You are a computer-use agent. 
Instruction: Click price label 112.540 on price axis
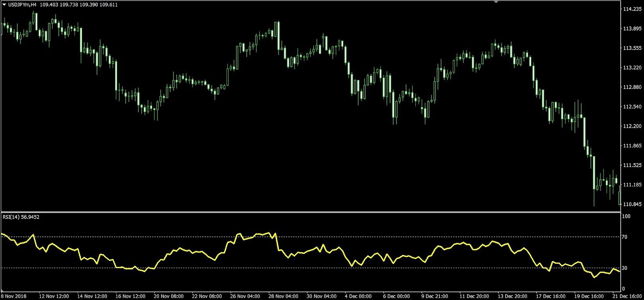(x=632, y=107)
